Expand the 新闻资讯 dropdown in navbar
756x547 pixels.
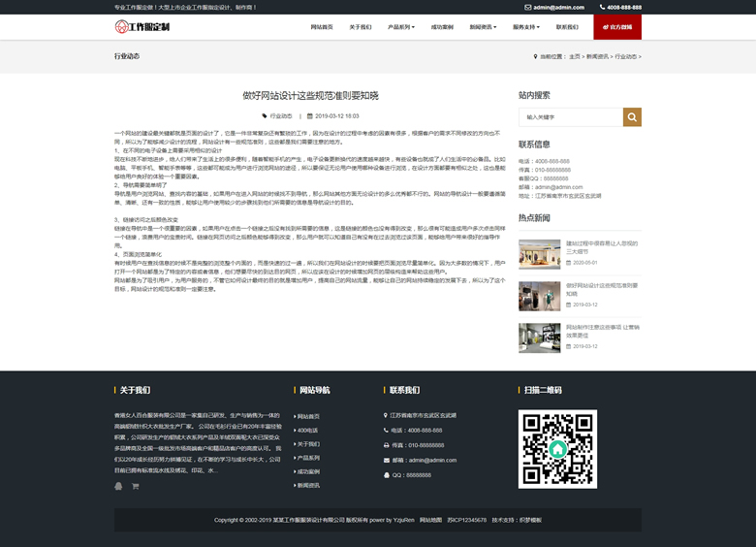483,27
